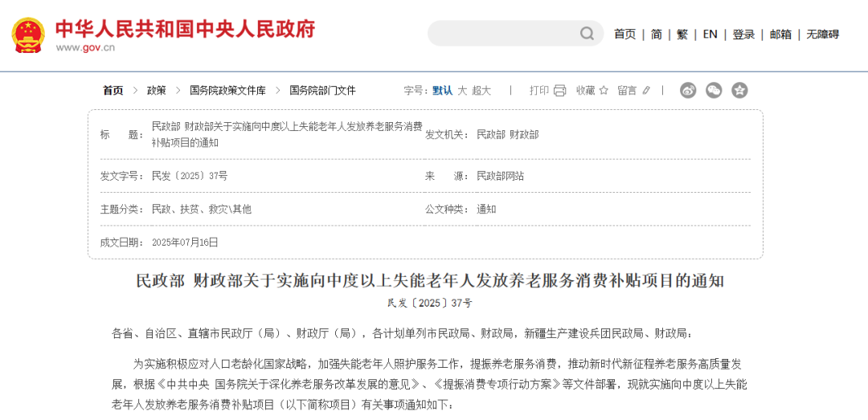Open the 邮箱 mailbox link
Screen dimensions: 868x420
pos(780,34)
